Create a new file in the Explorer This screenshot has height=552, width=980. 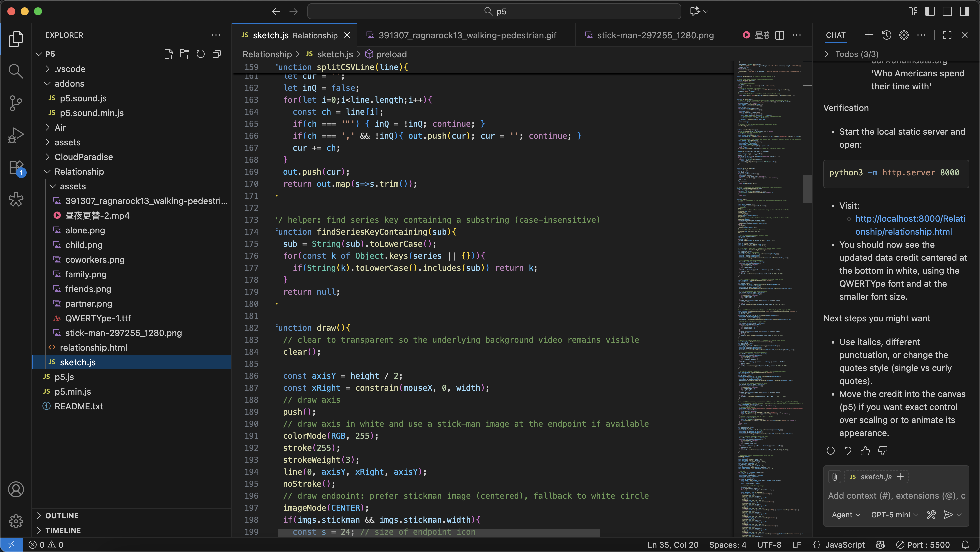169,54
